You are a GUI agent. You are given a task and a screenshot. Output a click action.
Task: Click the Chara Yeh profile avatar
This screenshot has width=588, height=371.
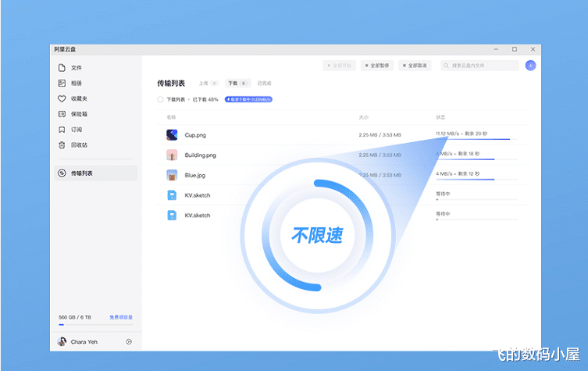(62, 342)
